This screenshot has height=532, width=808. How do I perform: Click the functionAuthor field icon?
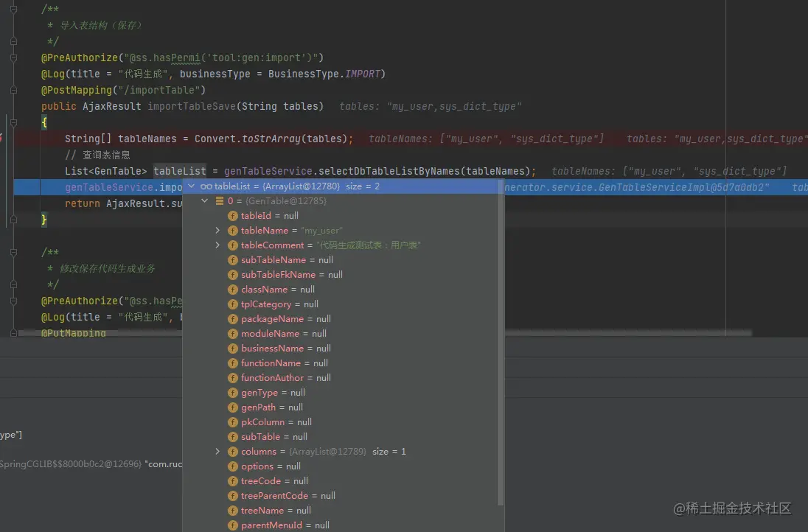tap(233, 377)
